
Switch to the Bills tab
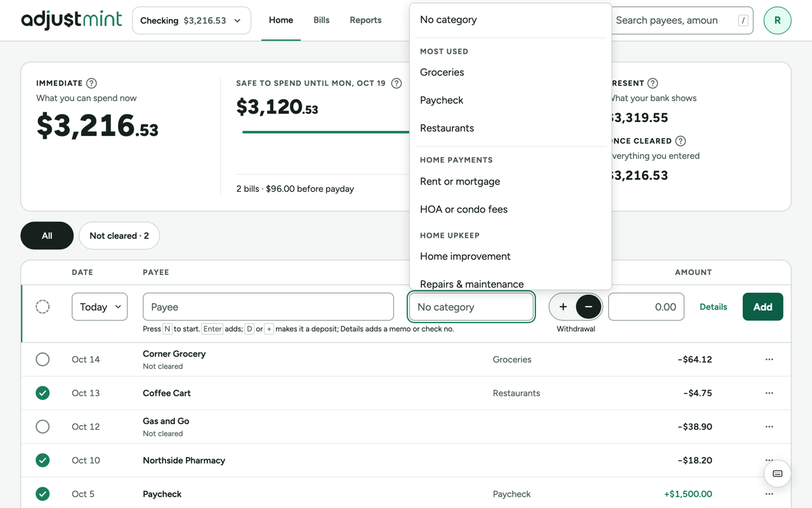[x=321, y=20]
